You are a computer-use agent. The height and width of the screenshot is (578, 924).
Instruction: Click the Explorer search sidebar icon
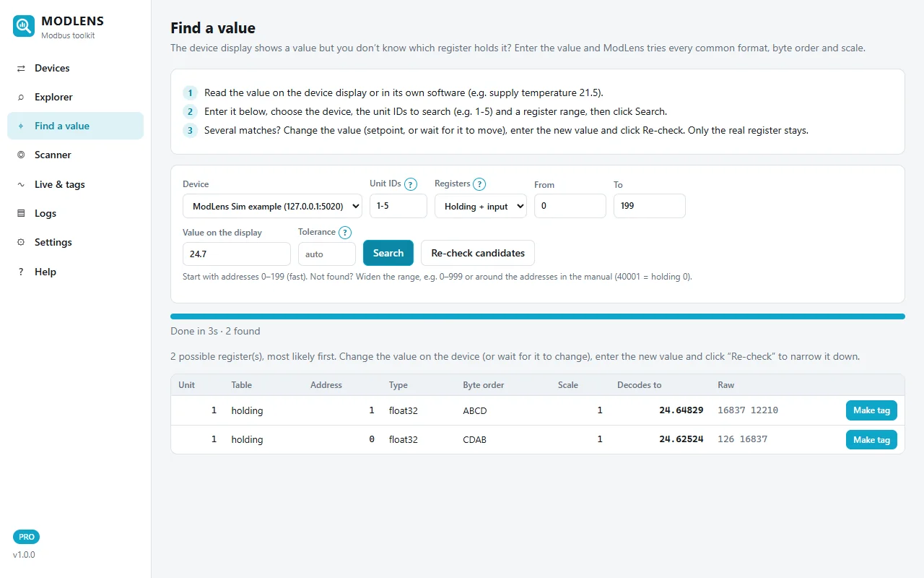21,98
